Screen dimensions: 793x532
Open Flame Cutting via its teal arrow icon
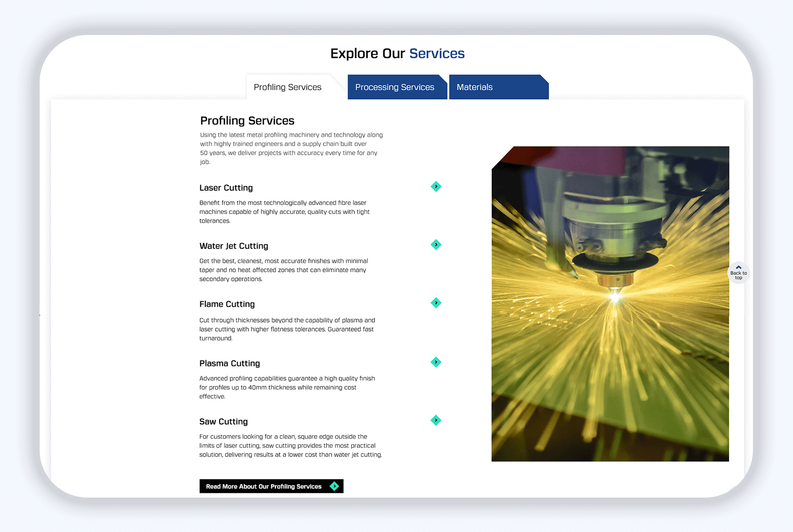click(436, 303)
